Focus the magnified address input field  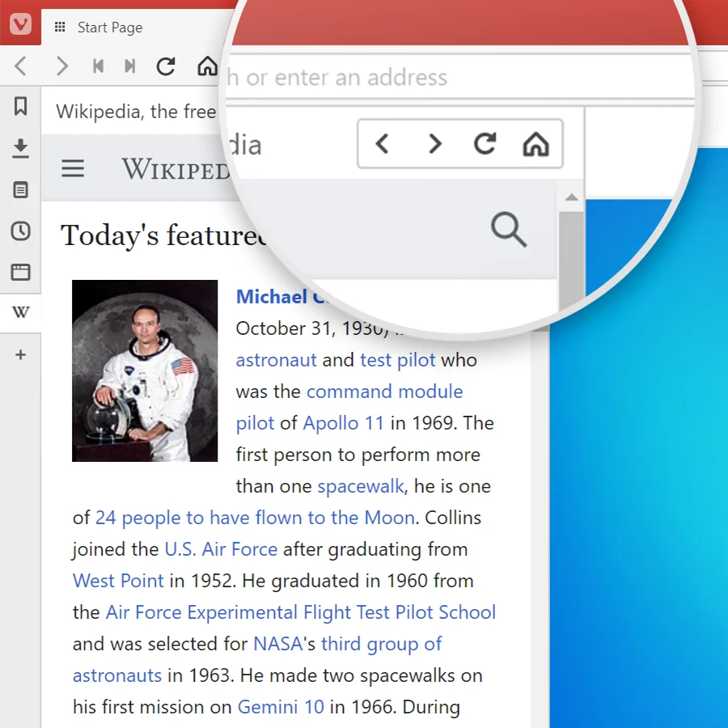click(453, 78)
